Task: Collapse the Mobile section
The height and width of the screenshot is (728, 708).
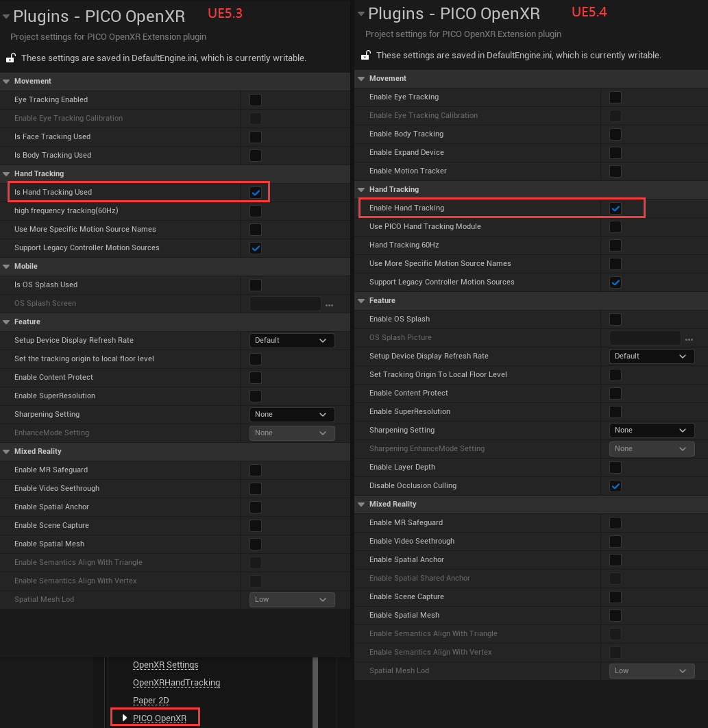Action: tap(6, 267)
